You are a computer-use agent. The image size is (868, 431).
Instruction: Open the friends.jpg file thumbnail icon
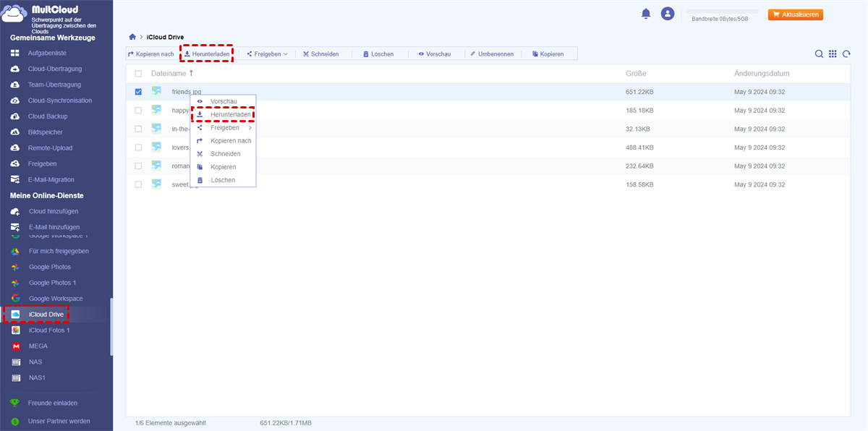[156, 91]
